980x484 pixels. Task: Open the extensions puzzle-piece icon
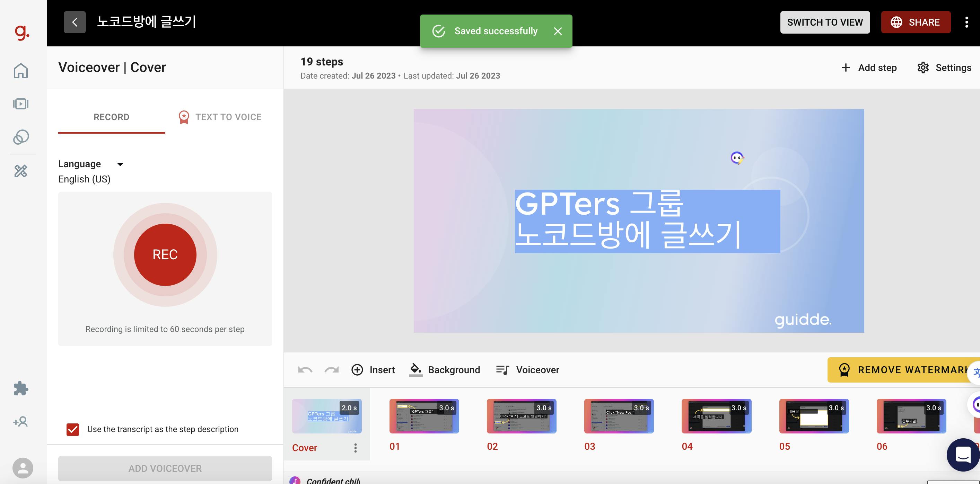(21, 388)
